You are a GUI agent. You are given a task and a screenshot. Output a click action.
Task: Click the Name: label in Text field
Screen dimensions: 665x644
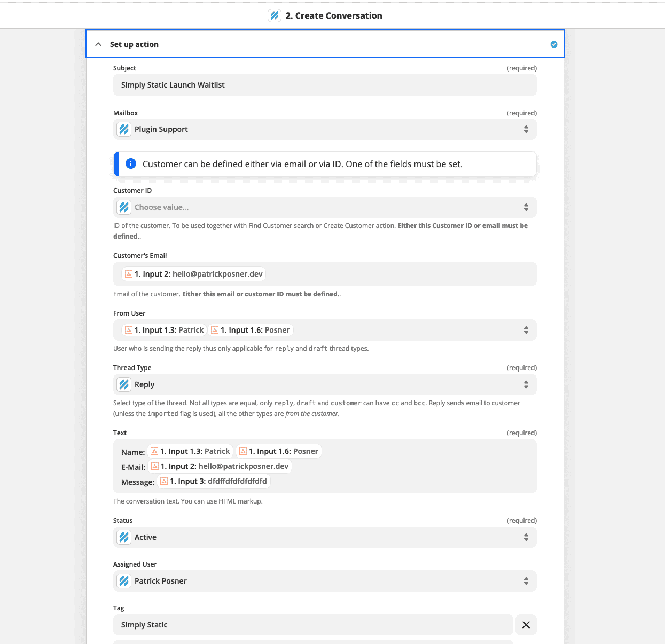133,452
